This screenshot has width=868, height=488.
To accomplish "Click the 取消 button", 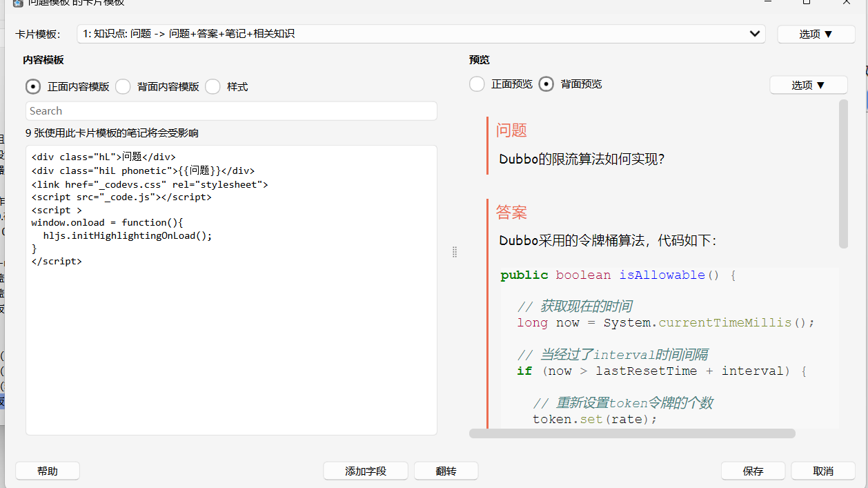I will pyautogui.click(x=823, y=471).
